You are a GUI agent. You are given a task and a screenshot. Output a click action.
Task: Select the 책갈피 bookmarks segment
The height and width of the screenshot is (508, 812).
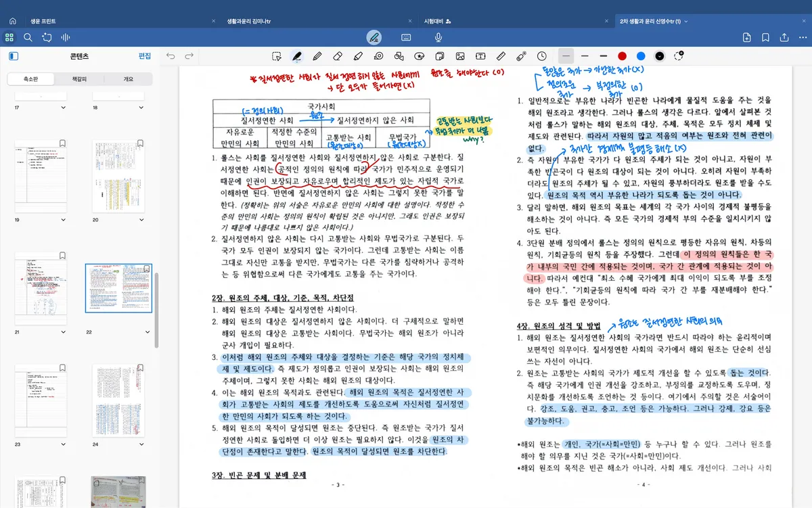(79, 79)
